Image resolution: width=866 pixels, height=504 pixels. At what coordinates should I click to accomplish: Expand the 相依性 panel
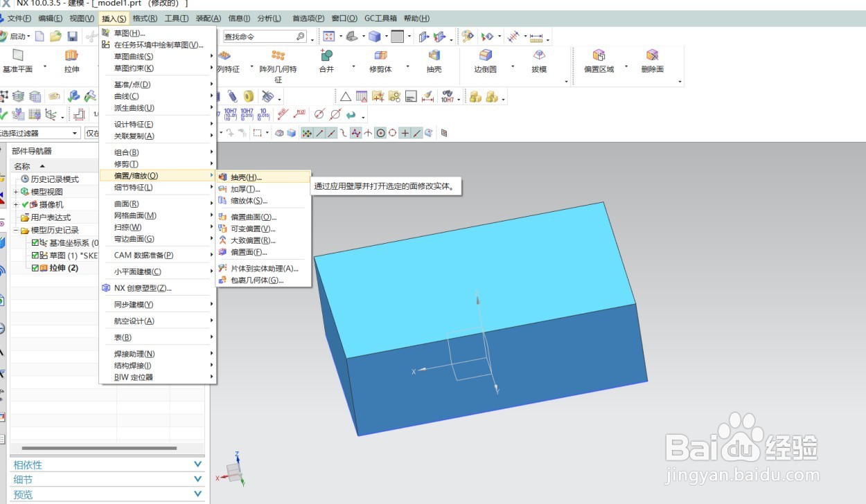click(198, 465)
